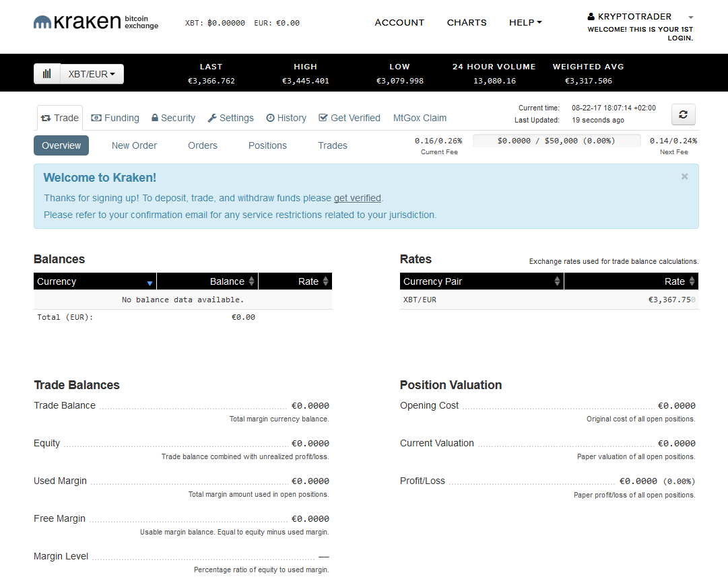Screen dimensions: 728x583
Task: Open the XBT/EUR pair dropdown
Action: 92,74
